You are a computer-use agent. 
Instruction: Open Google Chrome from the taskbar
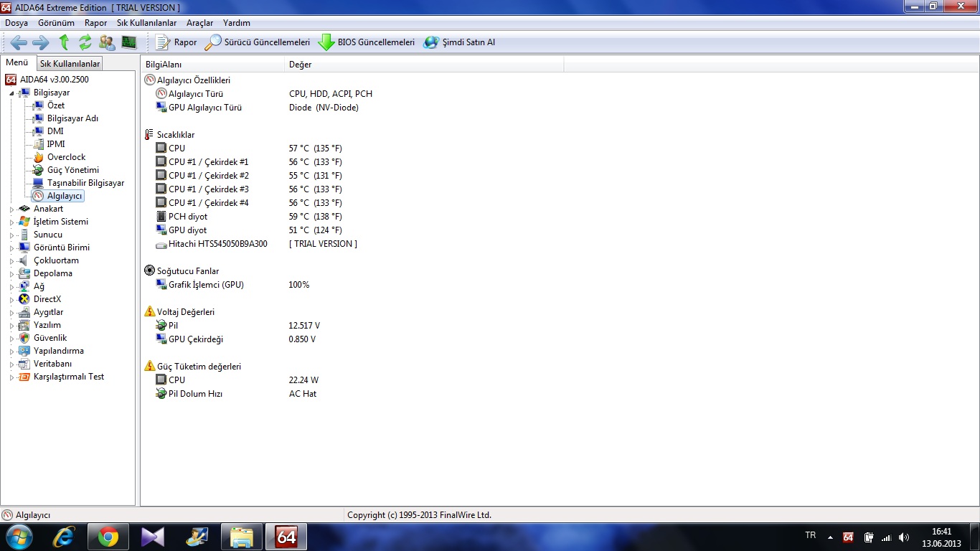pyautogui.click(x=108, y=537)
